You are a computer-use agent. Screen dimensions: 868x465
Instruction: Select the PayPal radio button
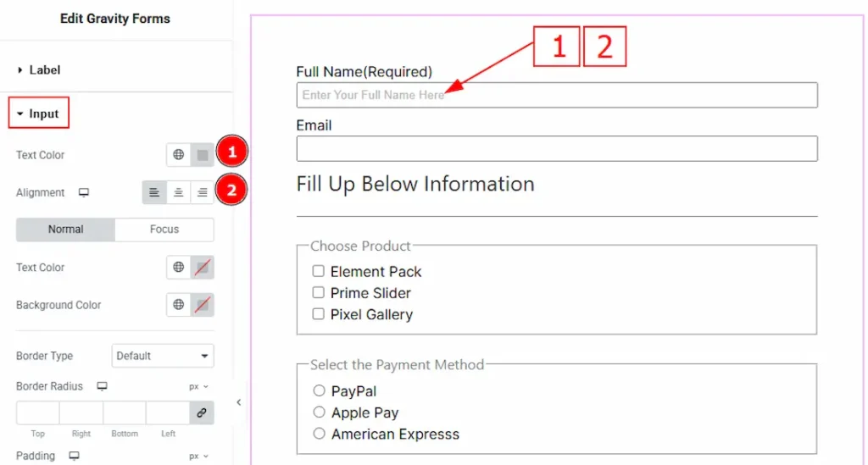tap(320, 390)
